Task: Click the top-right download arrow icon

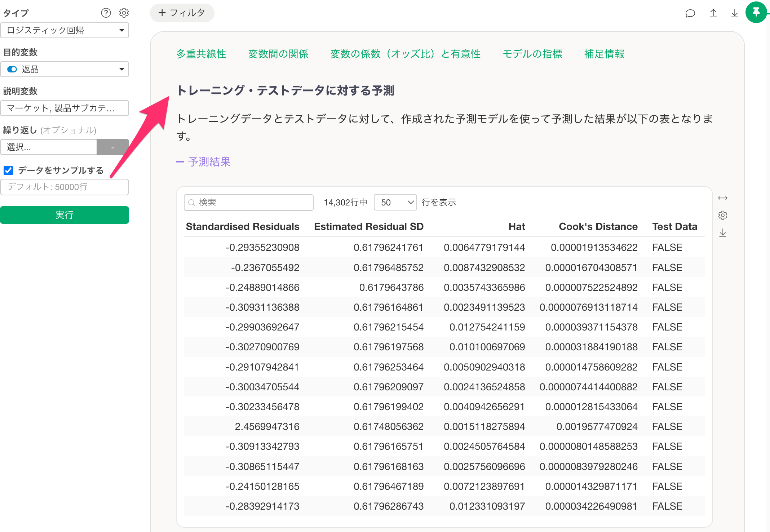Action: point(734,13)
